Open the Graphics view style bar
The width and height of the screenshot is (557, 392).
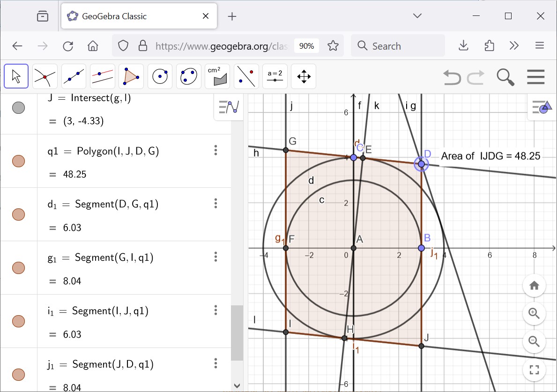[x=542, y=107]
